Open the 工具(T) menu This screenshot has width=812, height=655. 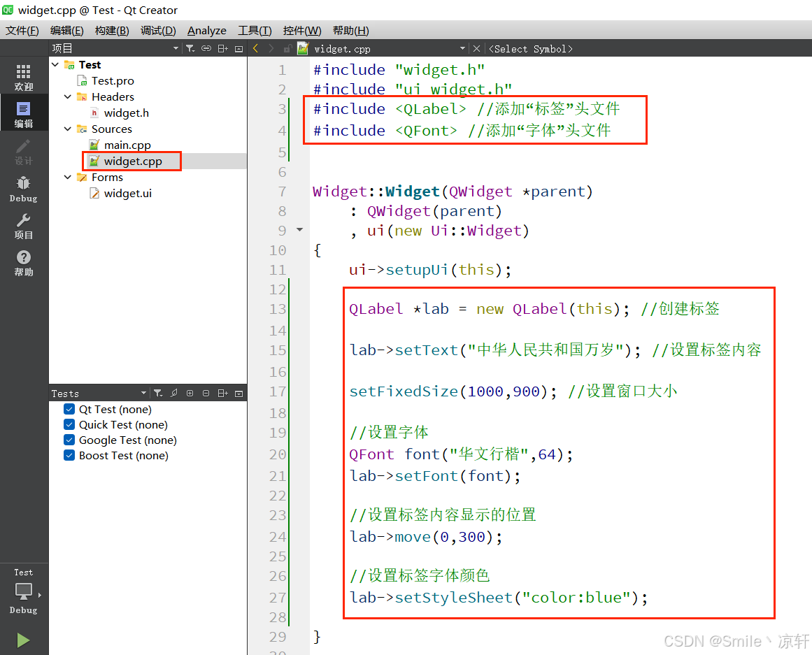point(255,31)
